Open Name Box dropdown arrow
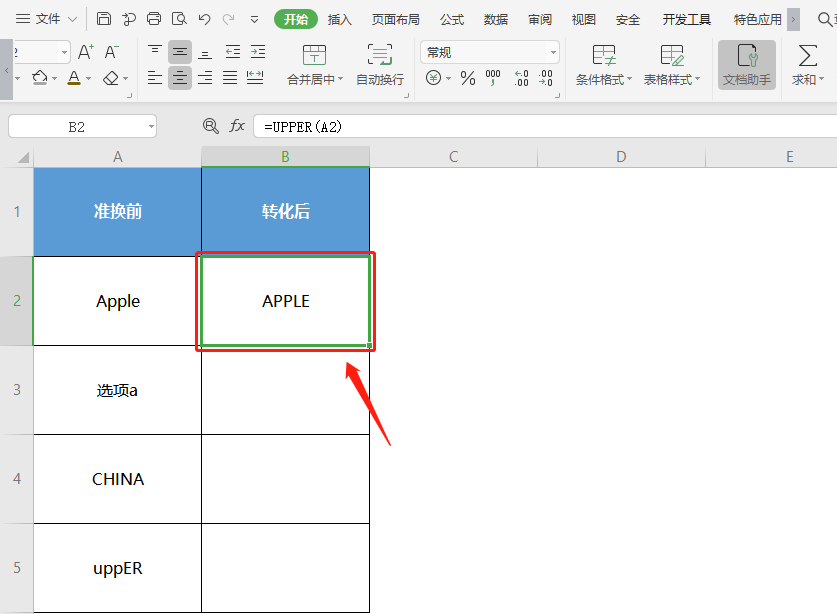This screenshot has height=614, width=837. (x=151, y=127)
